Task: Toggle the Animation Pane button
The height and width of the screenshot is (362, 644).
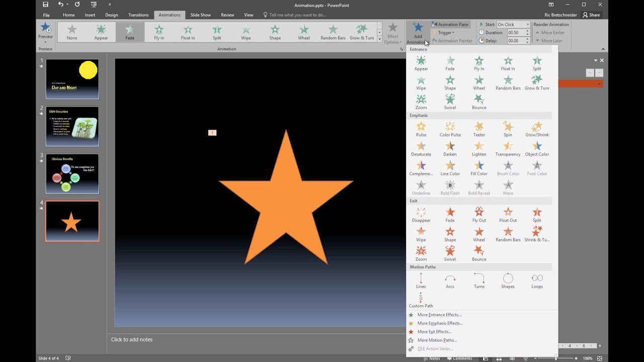Action: pos(450,24)
